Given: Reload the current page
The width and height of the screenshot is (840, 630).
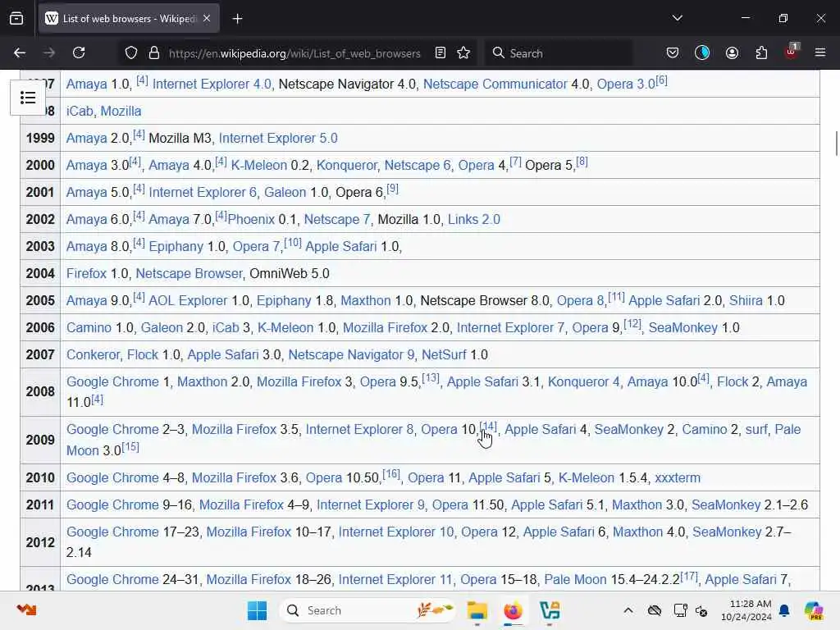Looking at the screenshot, I should 79,53.
